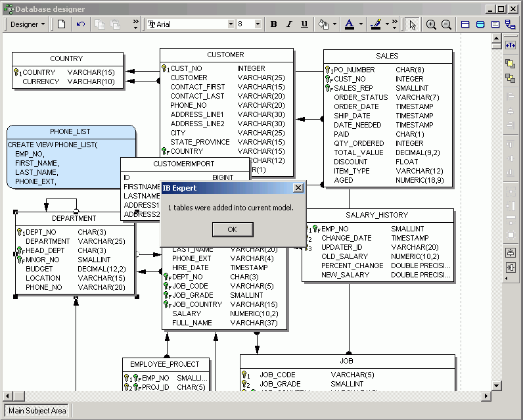Click horizontal scrollbar right arrow
This screenshot has height=420, width=523.
click(486, 396)
